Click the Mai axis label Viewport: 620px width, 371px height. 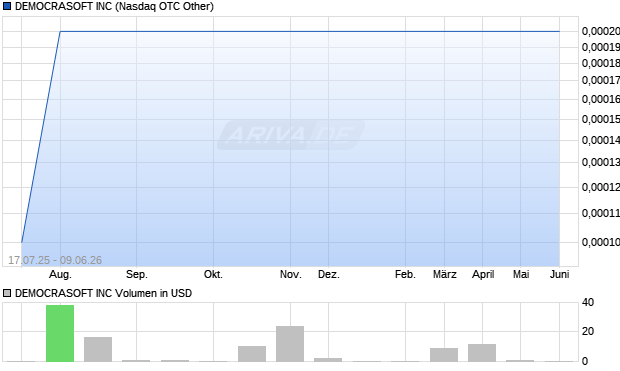coord(521,274)
